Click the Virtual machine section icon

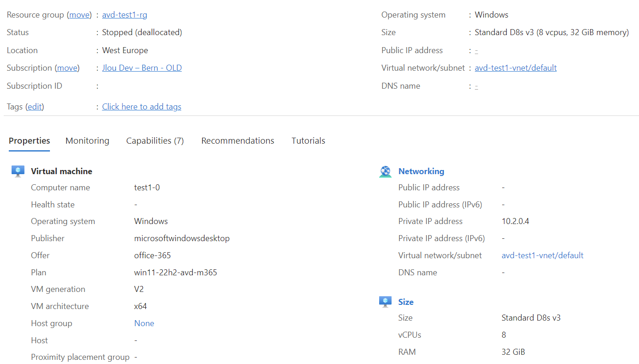point(18,171)
